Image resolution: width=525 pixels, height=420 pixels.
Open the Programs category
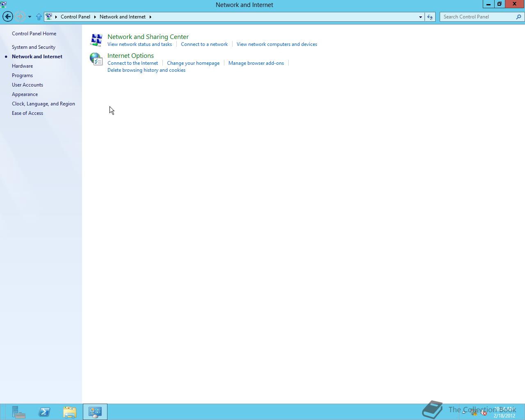pos(22,75)
